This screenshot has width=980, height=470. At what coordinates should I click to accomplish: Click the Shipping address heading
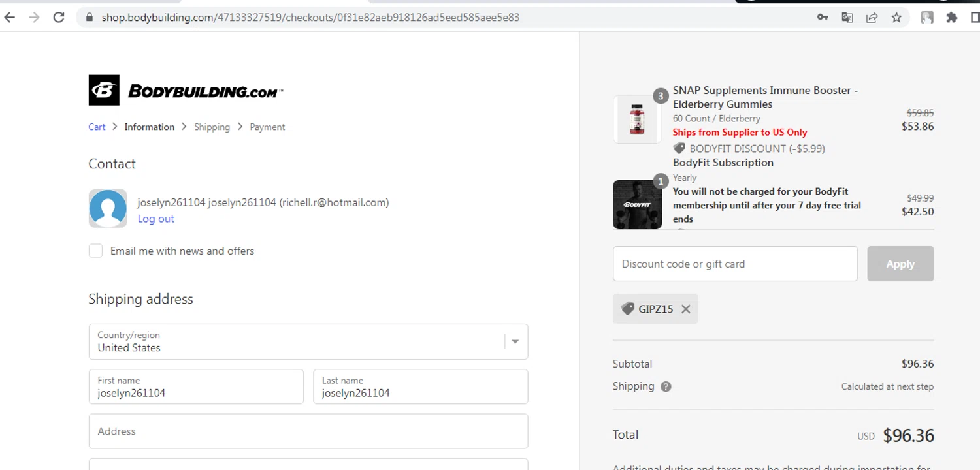pyautogui.click(x=140, y=299)
